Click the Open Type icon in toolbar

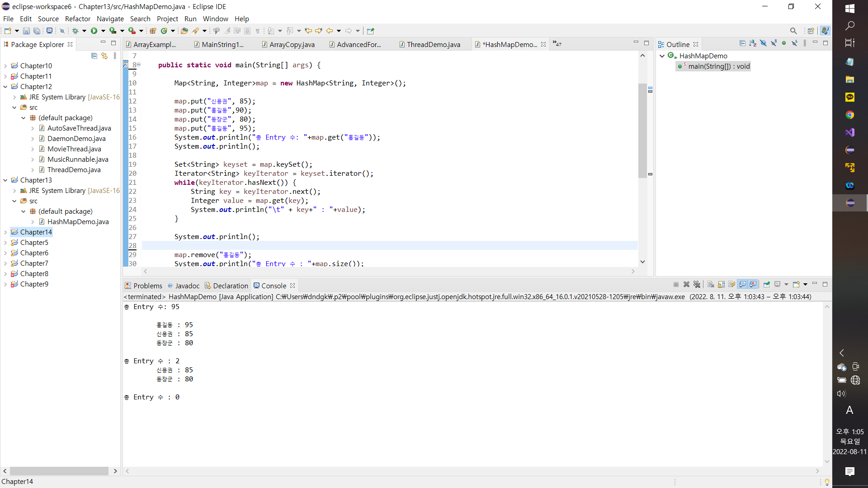pos(184,31)
